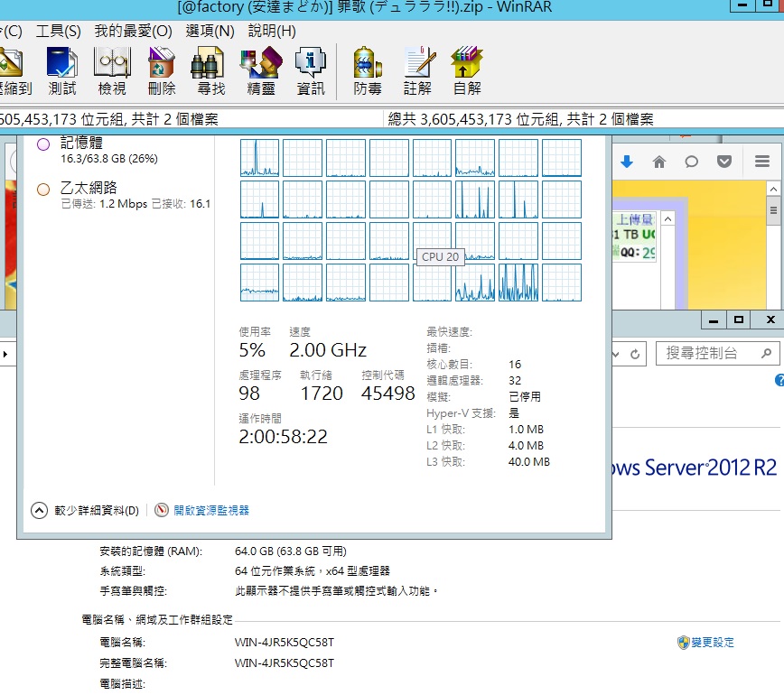This screenshot has width=784, height=695.
Task: Open the archive Comment (註解) editor
Action: [x=416, y=70]
